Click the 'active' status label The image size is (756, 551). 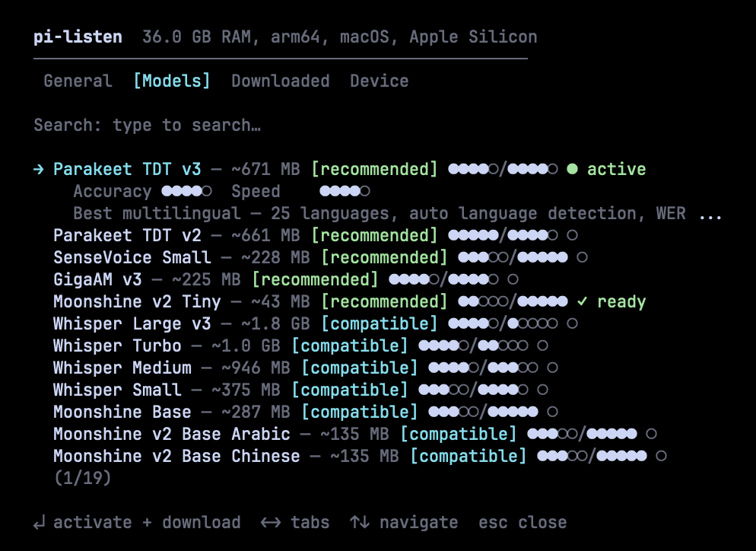616,170
